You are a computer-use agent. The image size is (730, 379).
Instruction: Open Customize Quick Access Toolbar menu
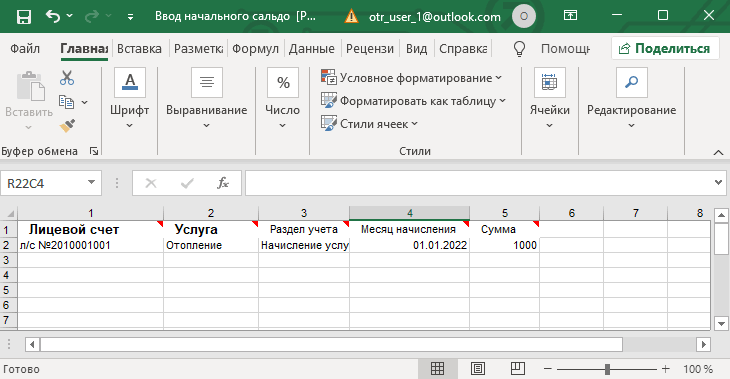click(130, 17)
